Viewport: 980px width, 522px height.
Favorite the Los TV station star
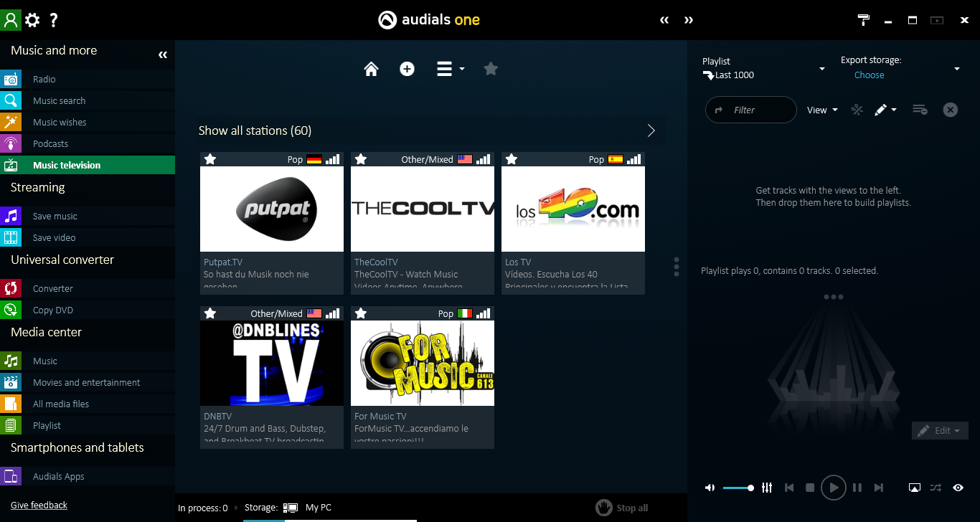point(512,159)
